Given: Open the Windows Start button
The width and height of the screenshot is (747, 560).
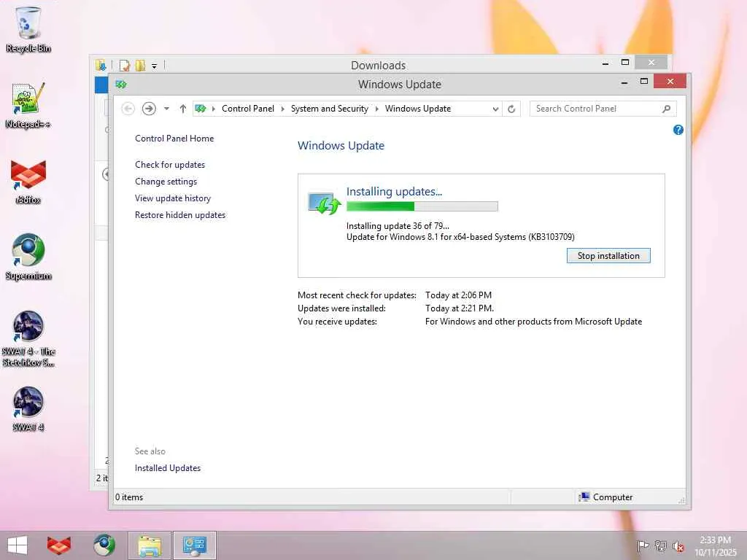Looking at the screenshot, I should (18, 545).
